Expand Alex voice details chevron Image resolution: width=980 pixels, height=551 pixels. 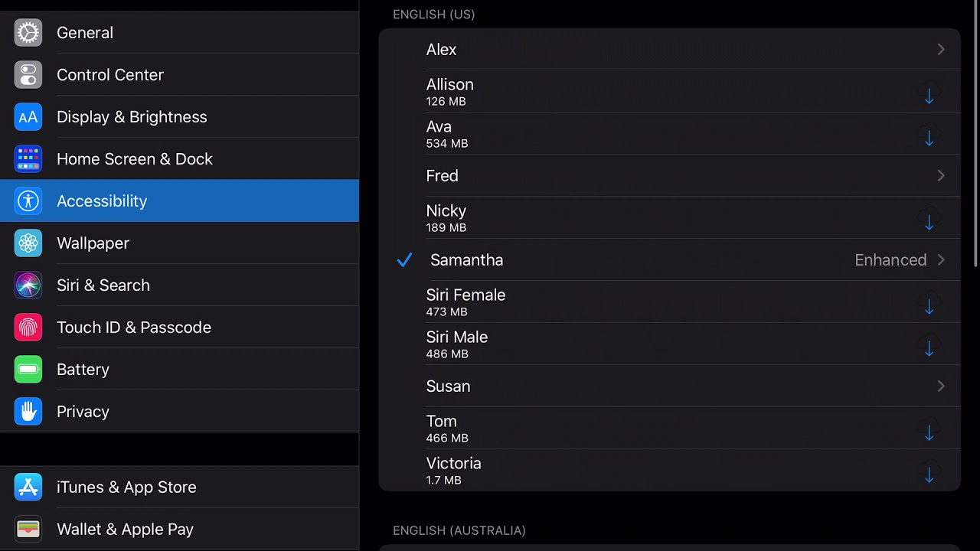tap(941, 50)
